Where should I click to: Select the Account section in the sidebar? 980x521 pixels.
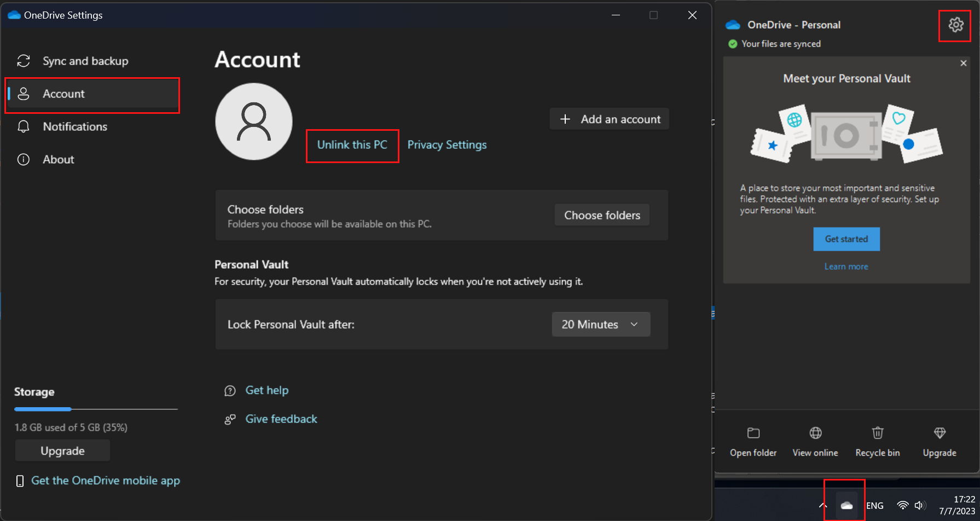coord(93,94)
